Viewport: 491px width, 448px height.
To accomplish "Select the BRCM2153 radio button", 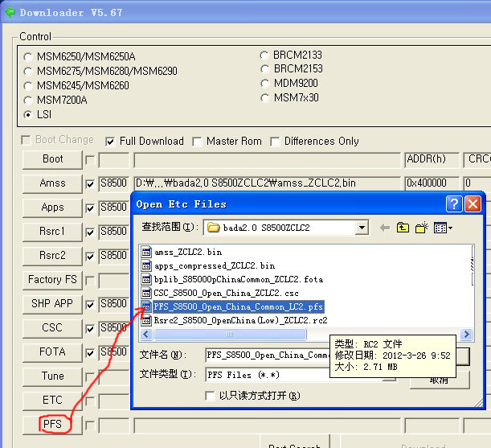I will pos(264,69).
